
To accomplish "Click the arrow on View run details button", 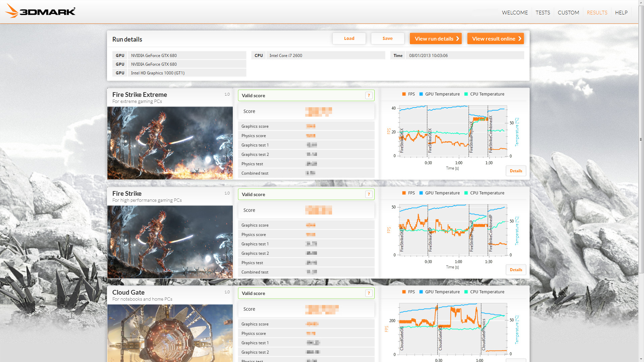I will (x=458, y=39).
